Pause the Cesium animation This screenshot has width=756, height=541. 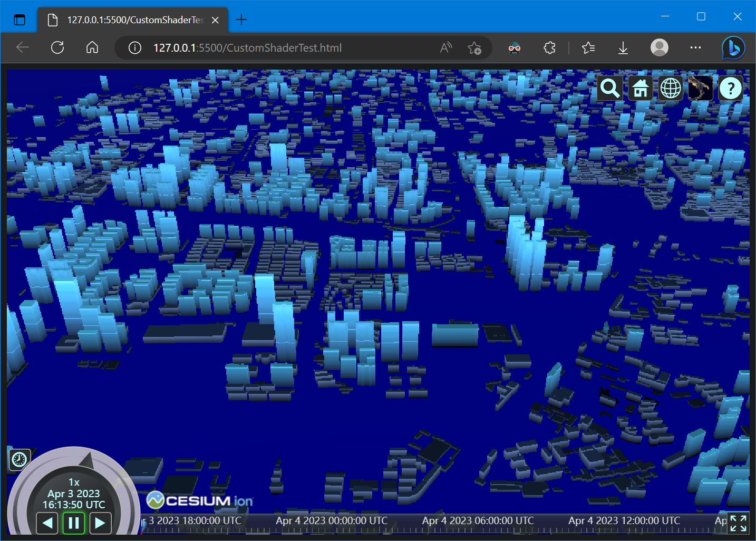74,523
